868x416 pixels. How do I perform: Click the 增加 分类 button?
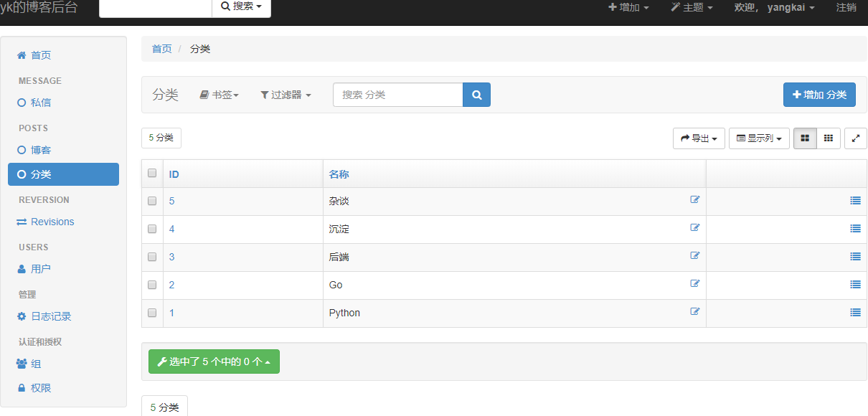[x=819, y=95]
